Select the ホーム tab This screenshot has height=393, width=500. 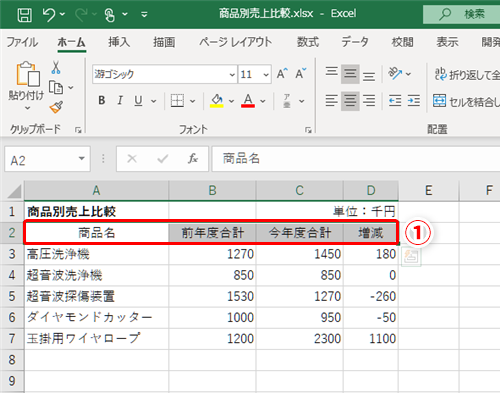(71, 42)
